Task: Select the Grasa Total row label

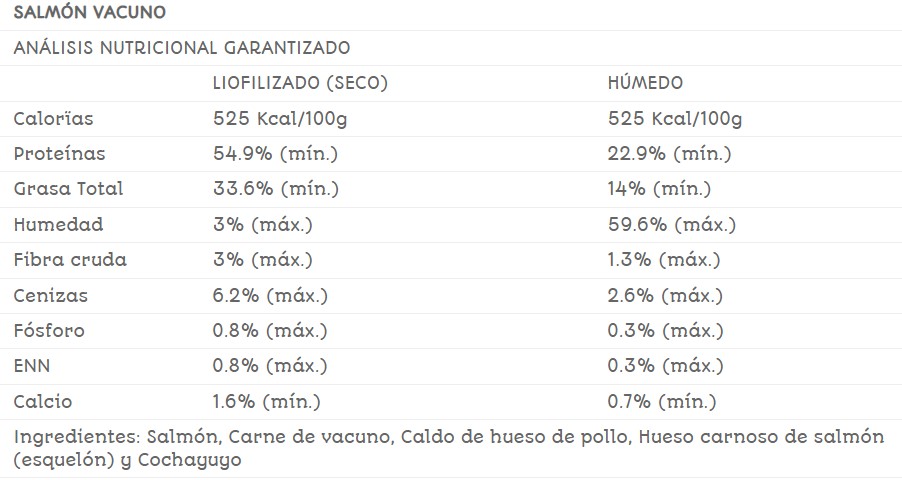Action: [68, 189]
